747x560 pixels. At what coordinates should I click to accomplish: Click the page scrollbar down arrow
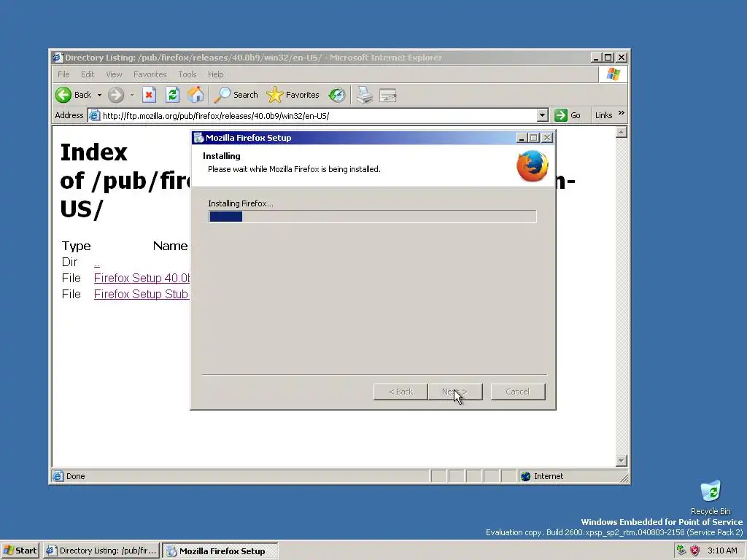[x=622, y=461]
